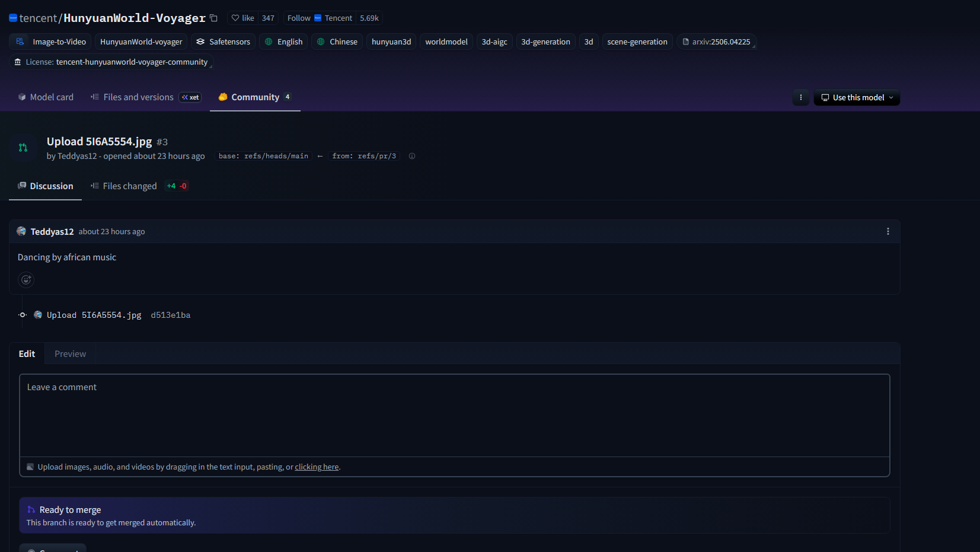Click the 'clicking here' upload link

point(317,467)
